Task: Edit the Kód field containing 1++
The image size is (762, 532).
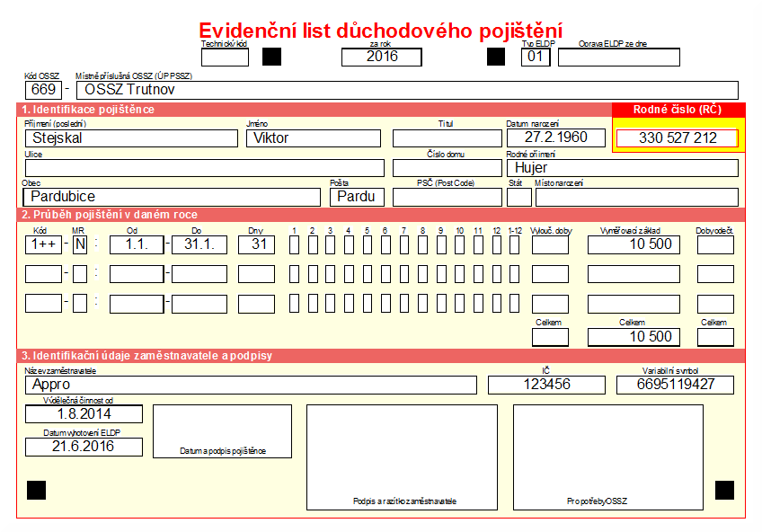Action: (44, 244)
